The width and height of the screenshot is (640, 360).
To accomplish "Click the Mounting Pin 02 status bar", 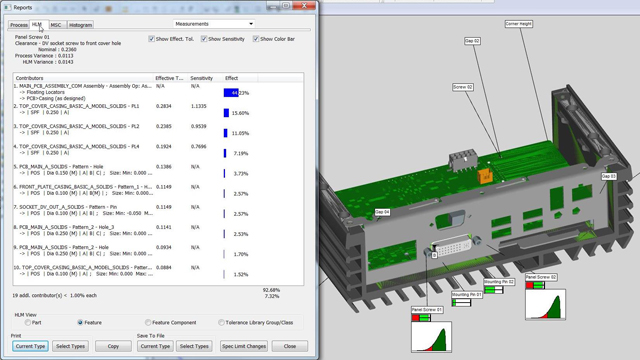I will (x=493, y=290).
